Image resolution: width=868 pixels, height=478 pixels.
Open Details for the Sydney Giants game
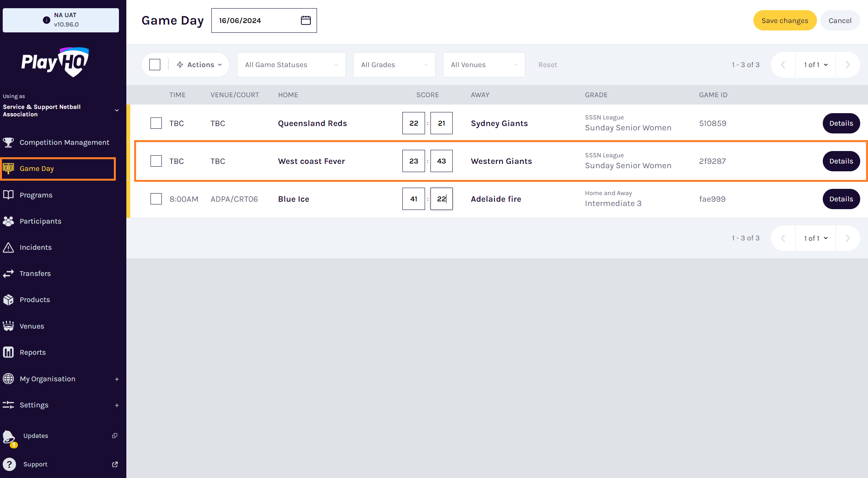click(x=841, y=123)
